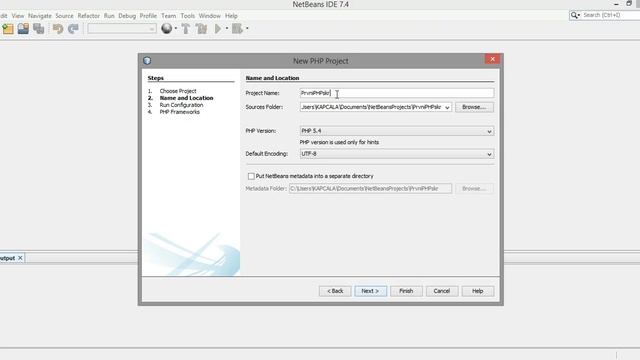The width and height of the screenshot is (640, 360).
Task: Open the Run menu
Action: pyautogui.click(x=109, y=16)
